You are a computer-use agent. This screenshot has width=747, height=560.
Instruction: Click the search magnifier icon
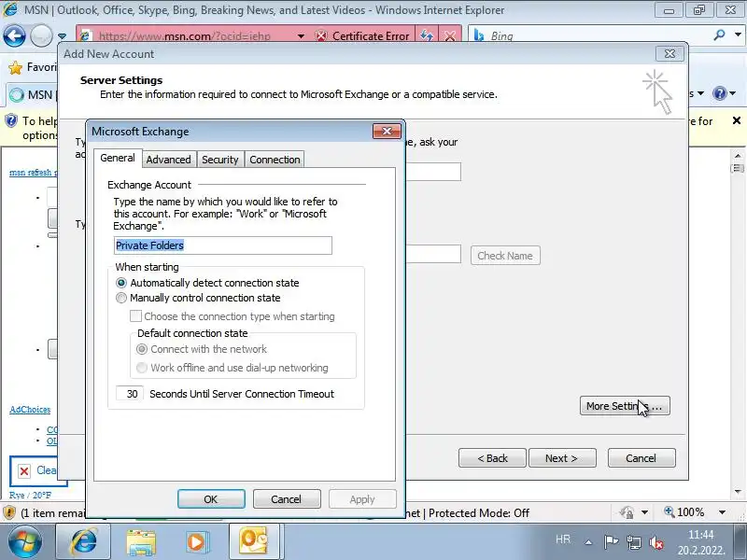[x=719, y=35]
